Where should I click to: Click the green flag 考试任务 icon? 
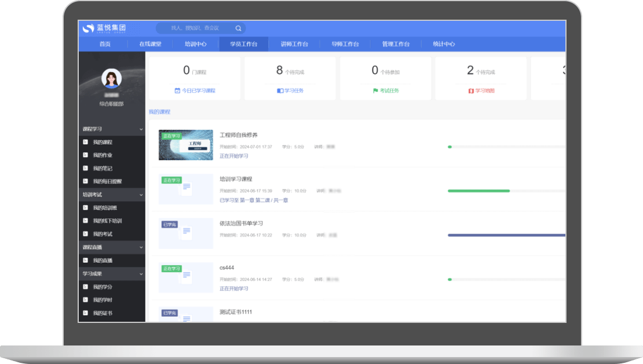click(375, 91)
